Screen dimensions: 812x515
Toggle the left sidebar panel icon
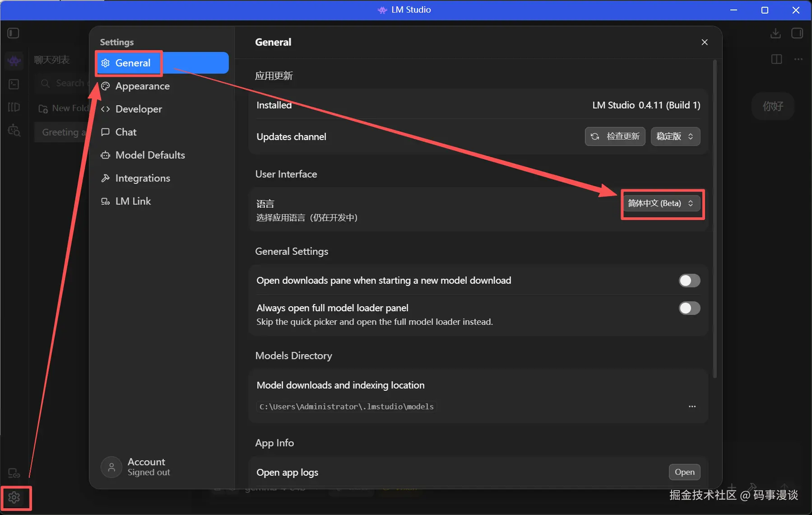point(14,33)
